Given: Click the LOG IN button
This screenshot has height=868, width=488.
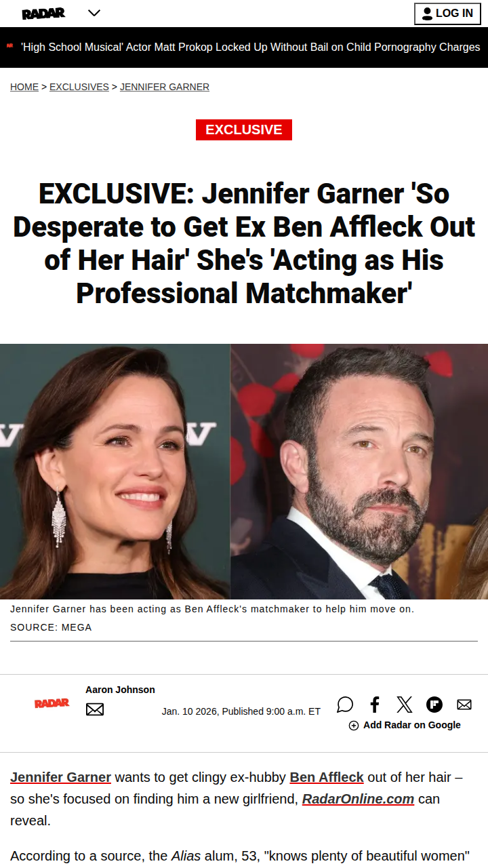Looking at the screenshot, I should [447, 14].
